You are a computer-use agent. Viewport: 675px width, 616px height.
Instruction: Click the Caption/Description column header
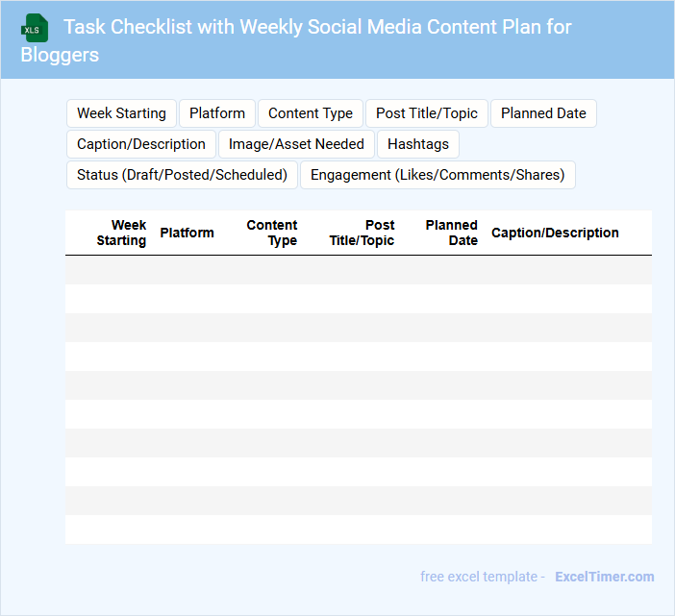coord(555,233)
